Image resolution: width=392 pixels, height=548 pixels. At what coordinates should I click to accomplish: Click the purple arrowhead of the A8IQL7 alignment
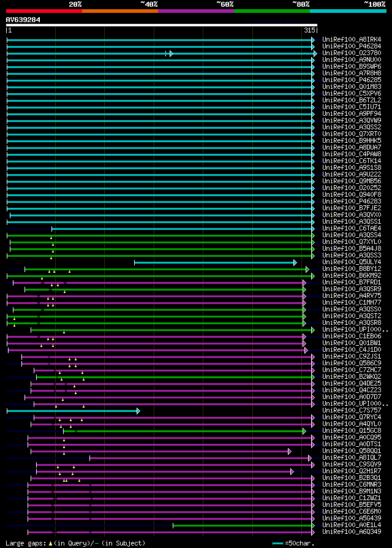click(x=310, y=458)
